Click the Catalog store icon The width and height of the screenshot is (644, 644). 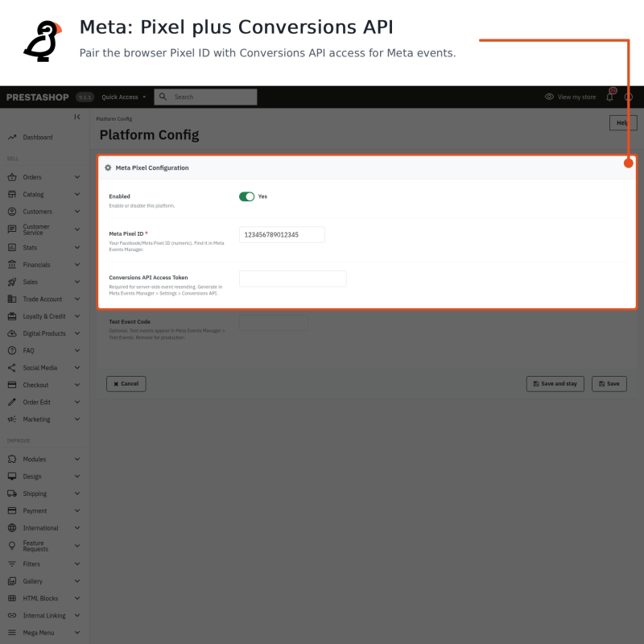(12, 194)
